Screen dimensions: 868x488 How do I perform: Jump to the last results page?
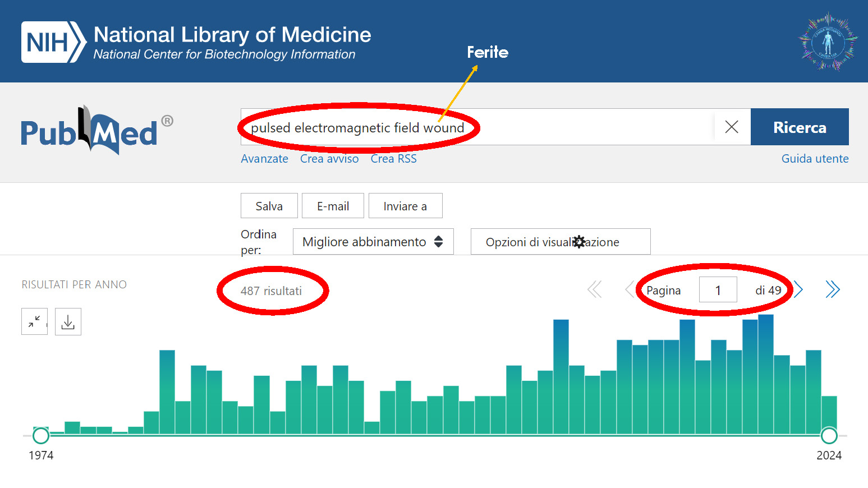point(833,289)
